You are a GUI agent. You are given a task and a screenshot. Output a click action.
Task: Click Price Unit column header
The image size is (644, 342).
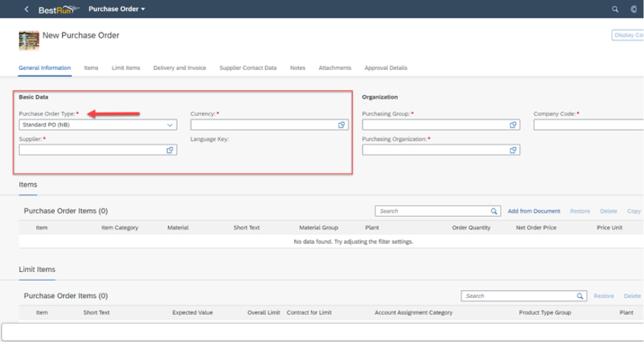coord(610,227)
